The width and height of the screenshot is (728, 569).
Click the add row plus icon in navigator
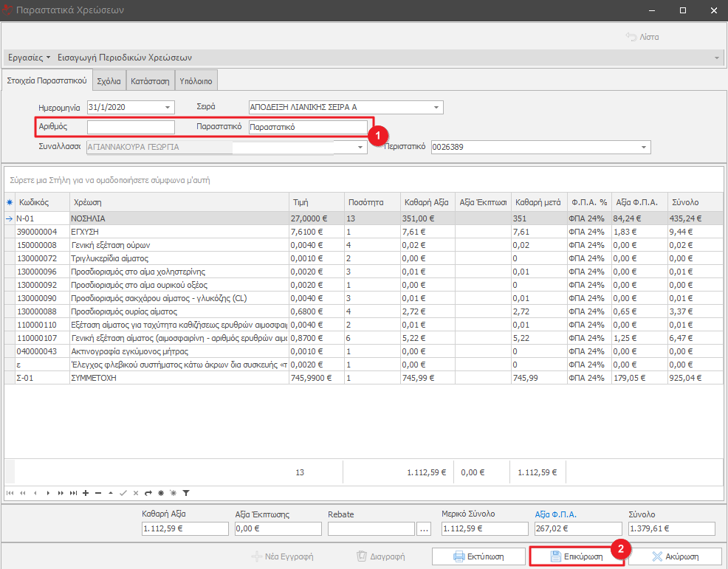(x=86, y=492)
